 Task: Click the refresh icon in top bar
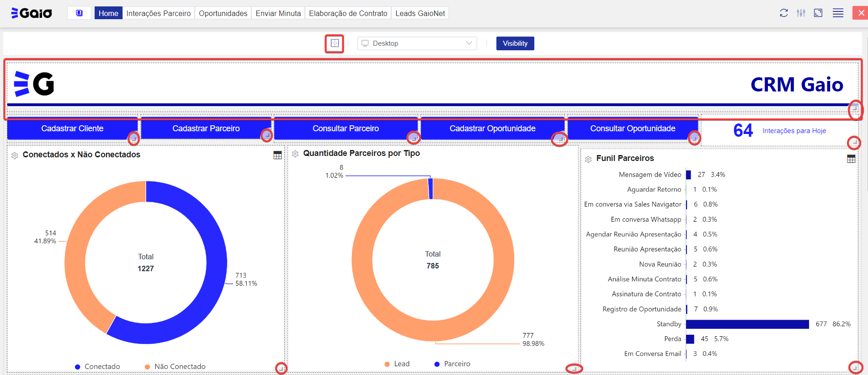point(784,13)
